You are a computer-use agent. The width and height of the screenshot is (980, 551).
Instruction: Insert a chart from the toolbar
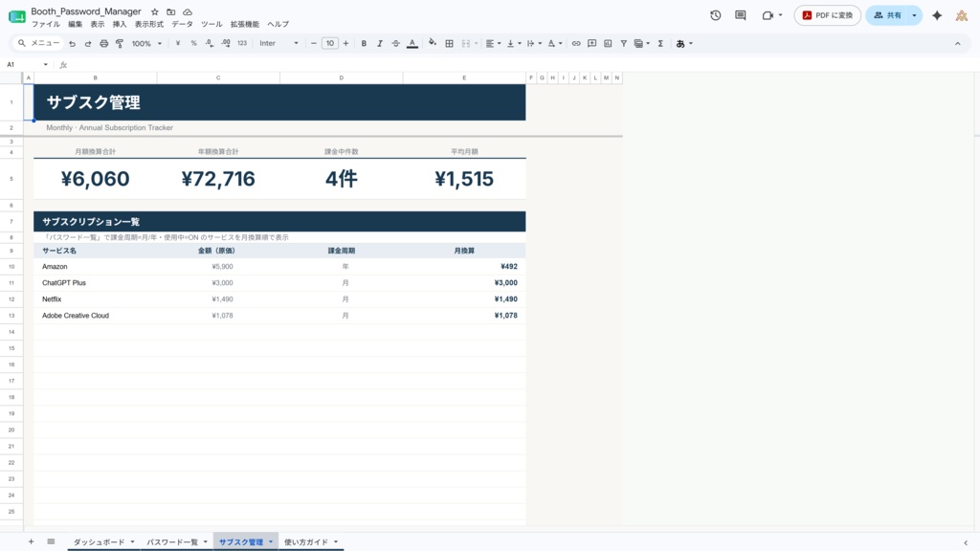[608, 44]
